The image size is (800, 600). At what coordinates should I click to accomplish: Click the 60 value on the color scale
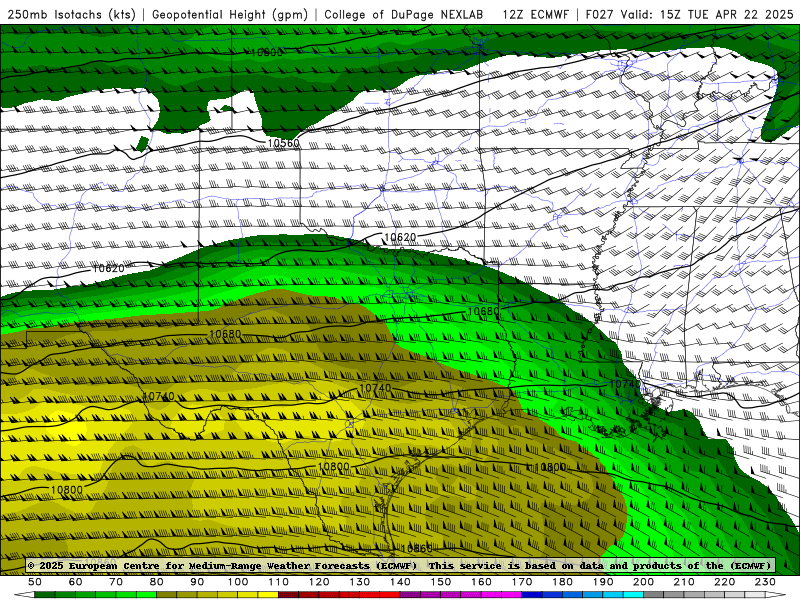click(76, 582)
